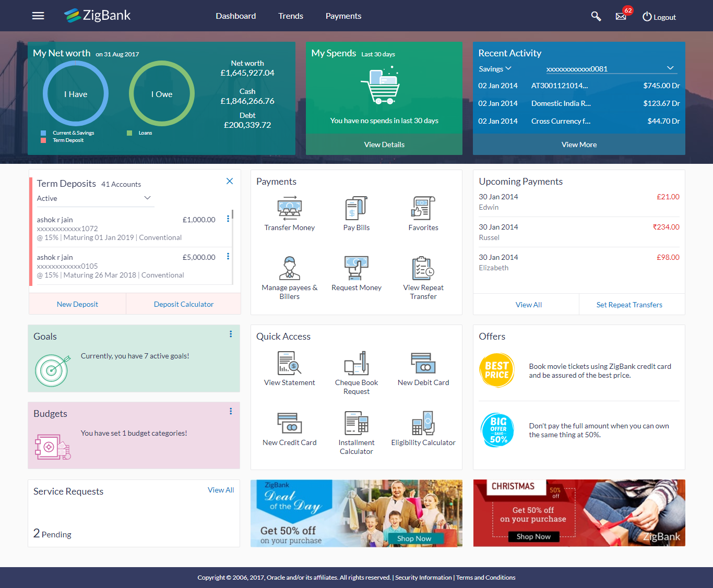Open options menu for £1,000.00 deposit

(228, 219)
